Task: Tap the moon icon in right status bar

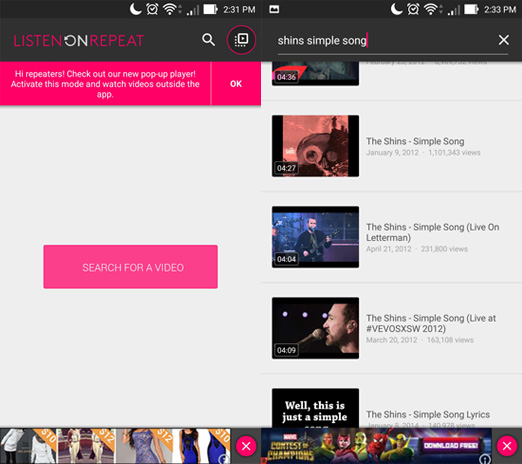Action: 396,9
